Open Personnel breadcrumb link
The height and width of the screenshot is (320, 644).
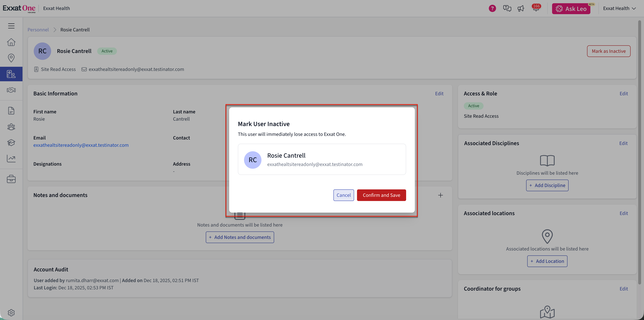tap(38, 30)
